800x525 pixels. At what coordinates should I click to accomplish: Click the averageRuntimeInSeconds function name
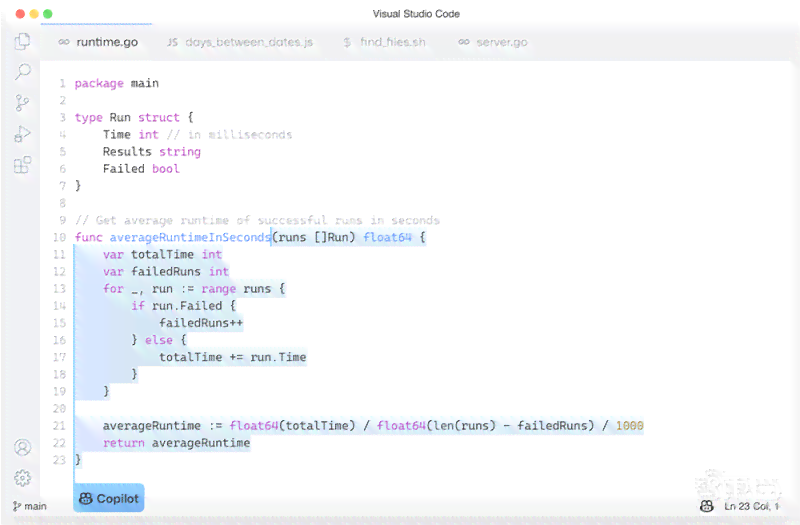190,237
